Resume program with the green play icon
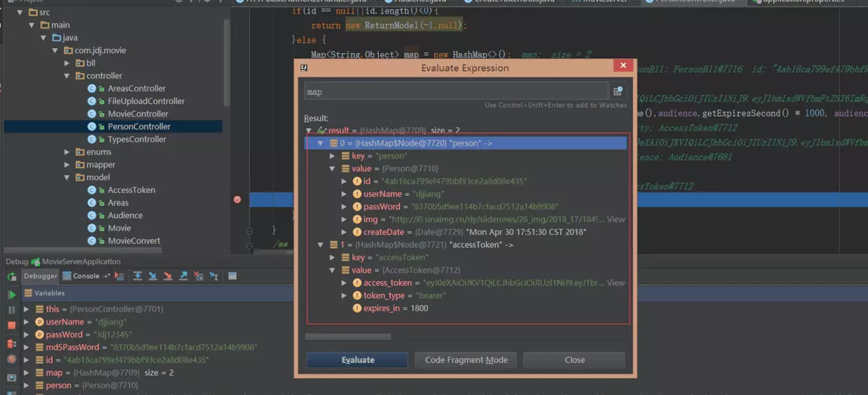This screenshot has width=868, height=395. 12,295
